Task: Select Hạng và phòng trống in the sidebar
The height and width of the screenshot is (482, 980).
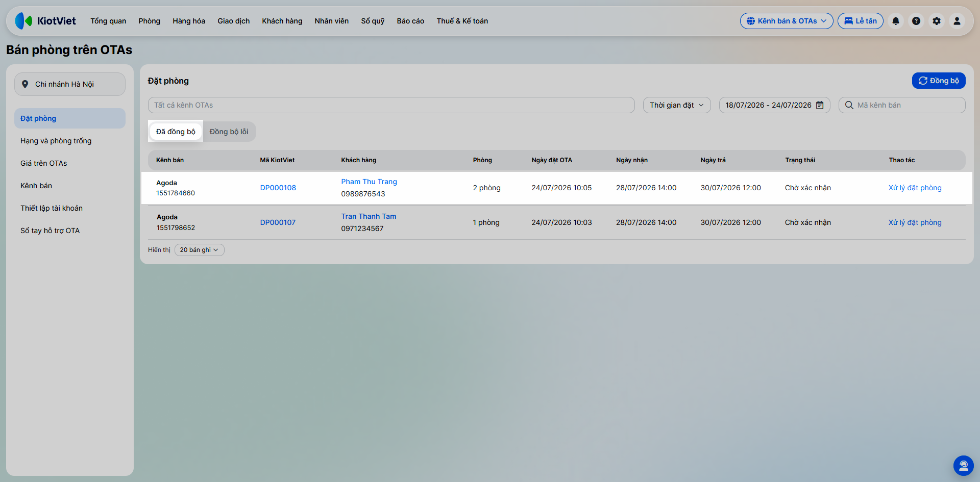Action: (70, 141)
